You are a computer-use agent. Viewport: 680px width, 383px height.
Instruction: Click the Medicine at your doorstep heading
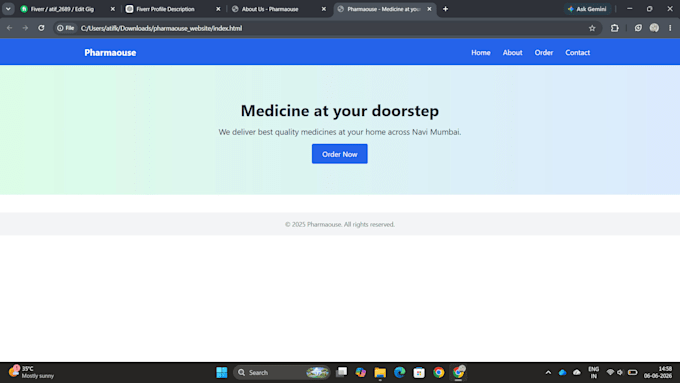340,111
